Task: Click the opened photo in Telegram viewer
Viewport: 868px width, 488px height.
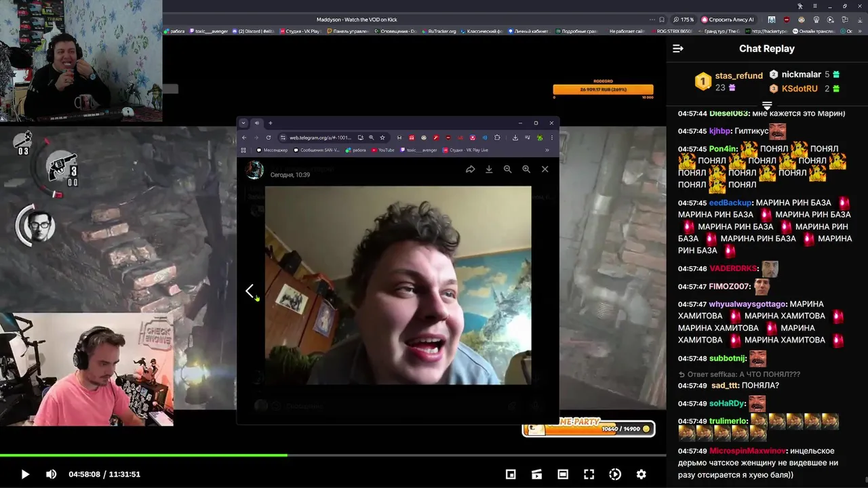Action: point(398,285)
